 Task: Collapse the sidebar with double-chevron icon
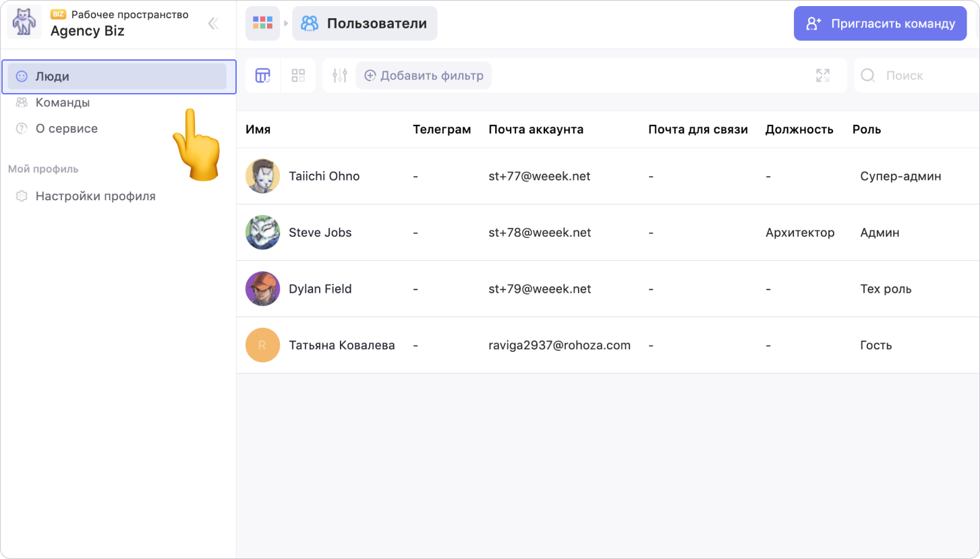coord(213,24)
